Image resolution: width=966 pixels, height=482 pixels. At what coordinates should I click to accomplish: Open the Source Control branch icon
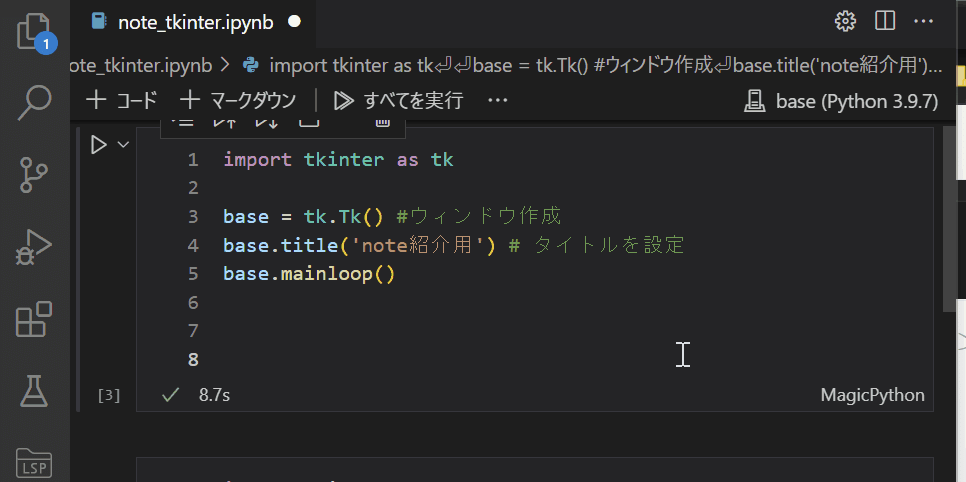(34, 175)
